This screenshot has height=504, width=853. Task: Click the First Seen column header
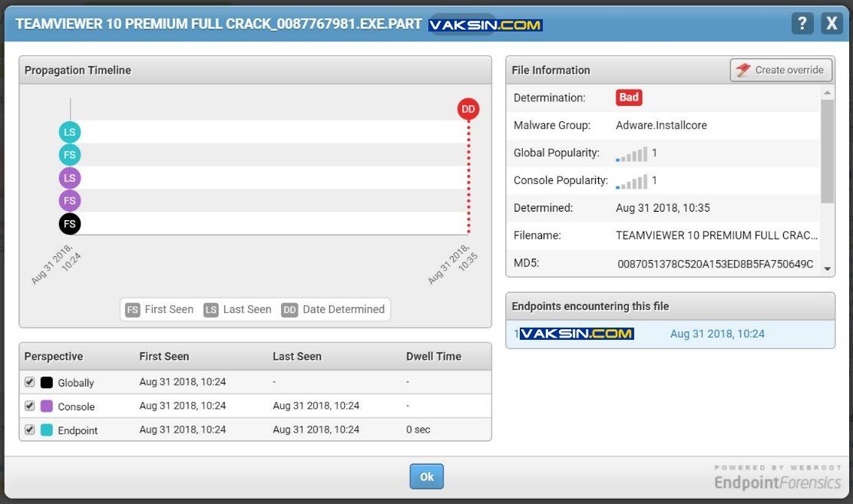coord(164,357)
